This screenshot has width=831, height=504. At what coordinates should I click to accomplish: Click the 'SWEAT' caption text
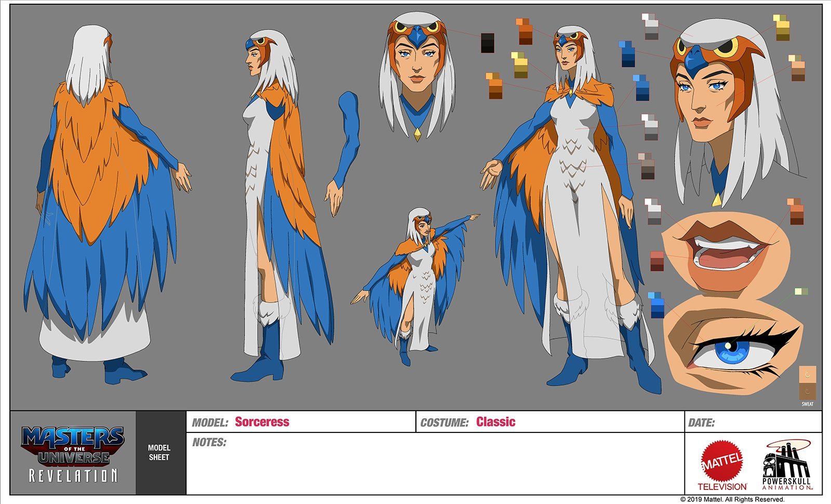(808, 404)
